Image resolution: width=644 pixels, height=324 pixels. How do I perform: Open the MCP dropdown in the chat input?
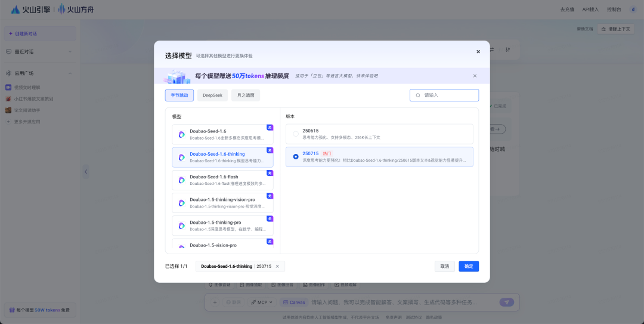tap(262, 303)
